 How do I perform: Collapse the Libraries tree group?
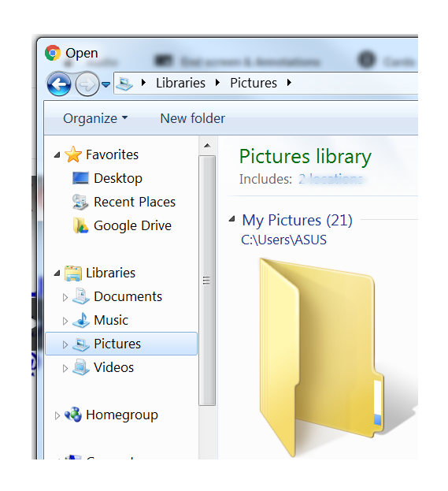tap(57, 273)
